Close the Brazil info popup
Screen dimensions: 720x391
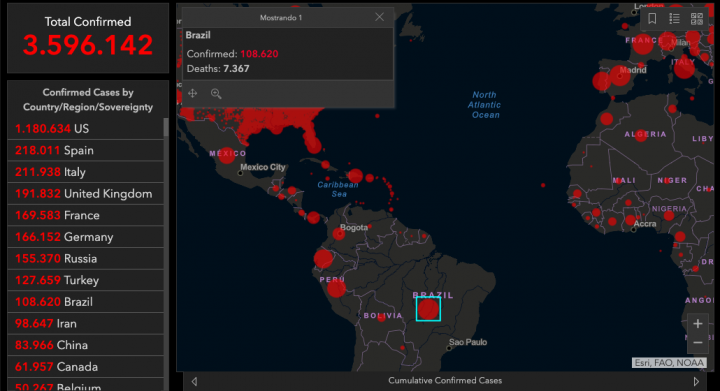point(379,17)
